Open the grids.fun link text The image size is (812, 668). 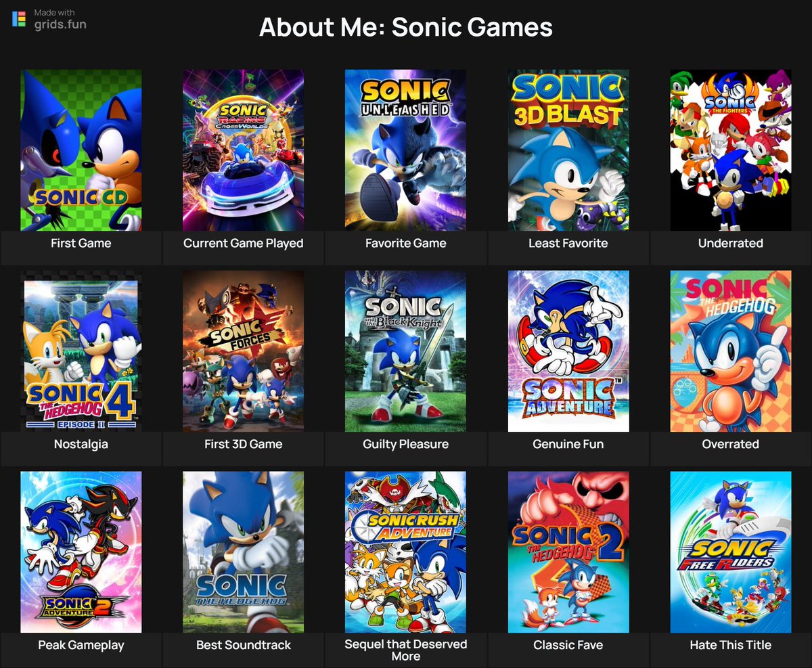61,25
